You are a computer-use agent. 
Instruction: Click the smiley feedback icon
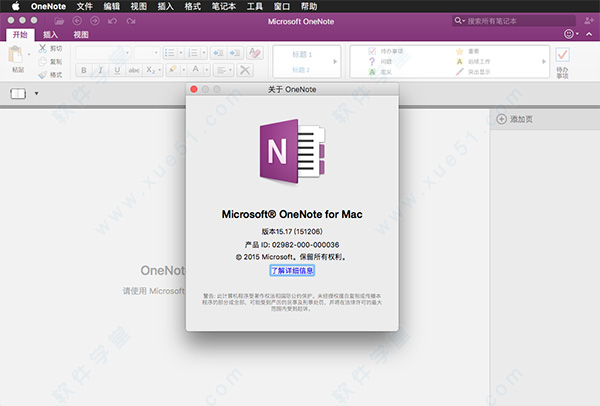point(569,34)
